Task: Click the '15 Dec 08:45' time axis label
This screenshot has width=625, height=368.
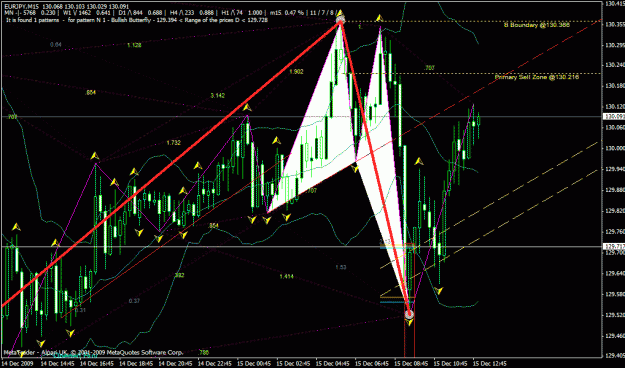Action: point(411,364)
